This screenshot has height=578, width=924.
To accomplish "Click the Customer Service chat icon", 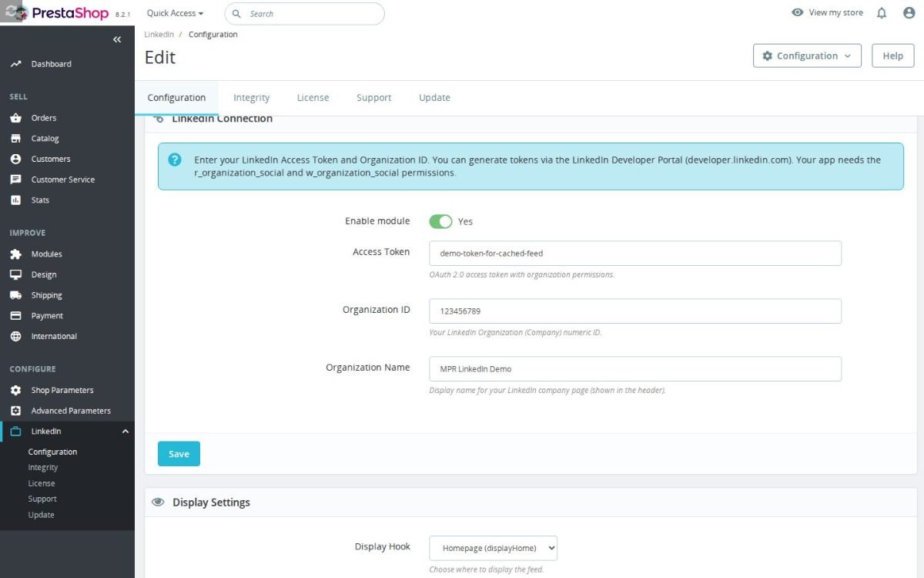I will tap(15, 180).
